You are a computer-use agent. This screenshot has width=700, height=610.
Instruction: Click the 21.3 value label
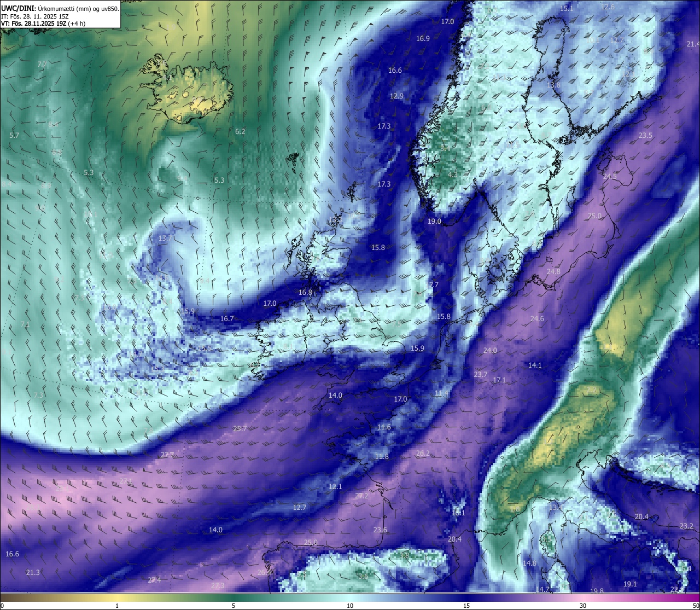click(33, 572)
